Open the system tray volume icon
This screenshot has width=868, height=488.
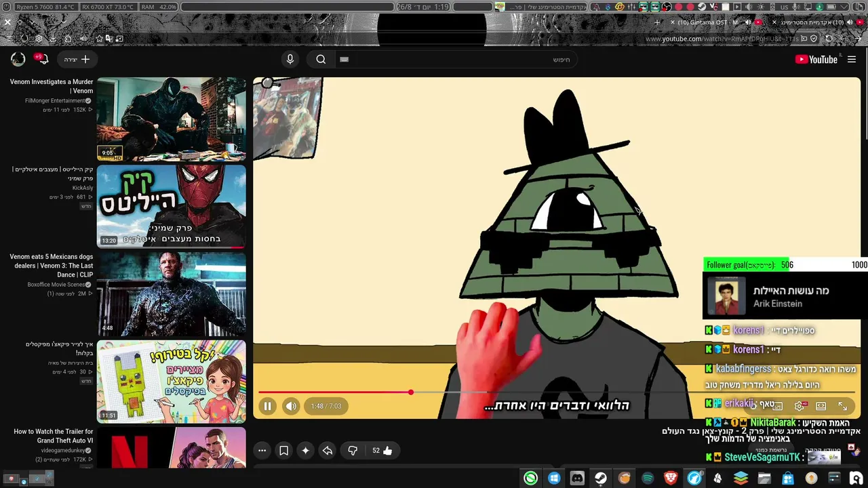click(x=749, y=7)
